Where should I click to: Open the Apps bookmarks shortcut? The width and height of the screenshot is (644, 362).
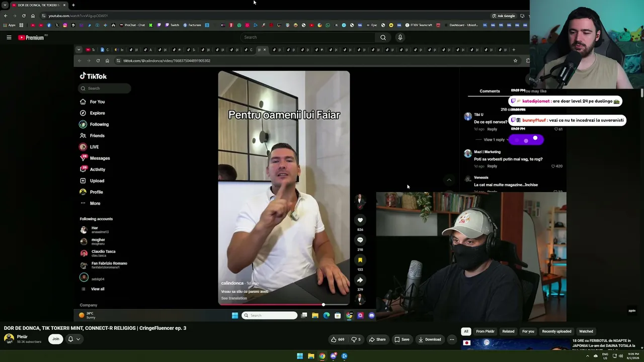(x=10, y=25)
